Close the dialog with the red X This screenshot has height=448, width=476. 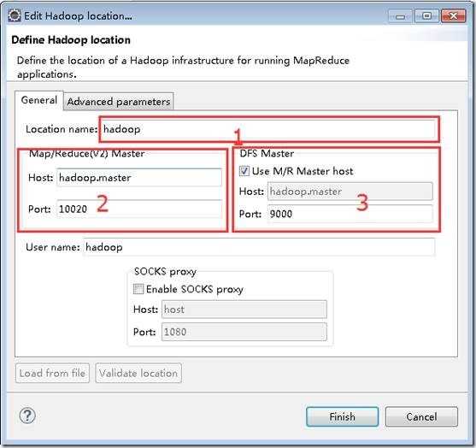[x=453, y=16]
